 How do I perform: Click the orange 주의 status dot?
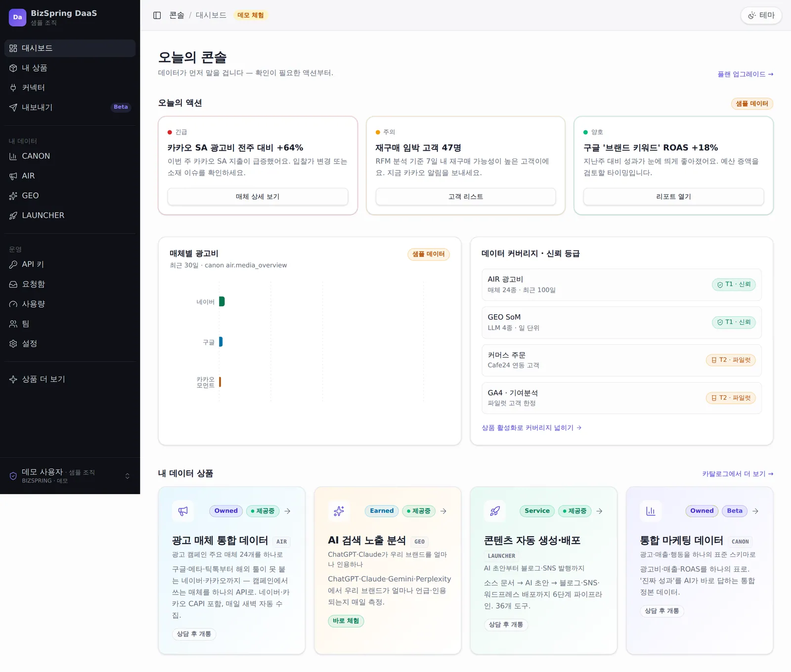tap(378, 132)
